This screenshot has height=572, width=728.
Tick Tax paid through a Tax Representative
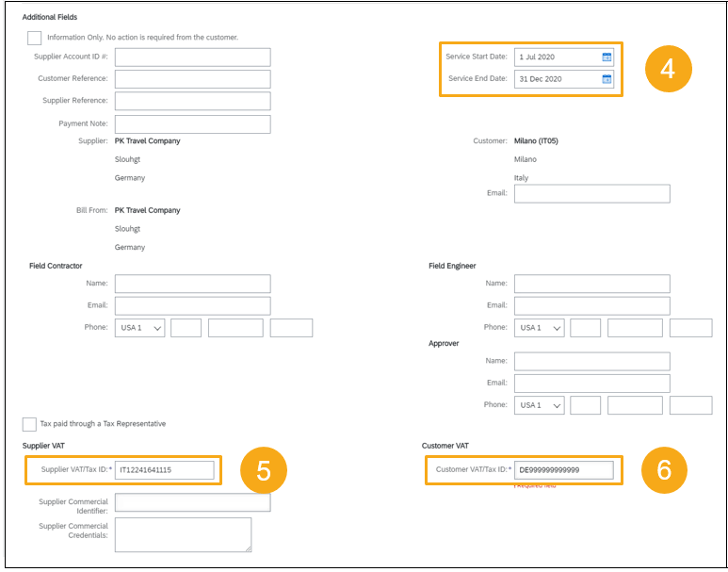click(29, 424)
